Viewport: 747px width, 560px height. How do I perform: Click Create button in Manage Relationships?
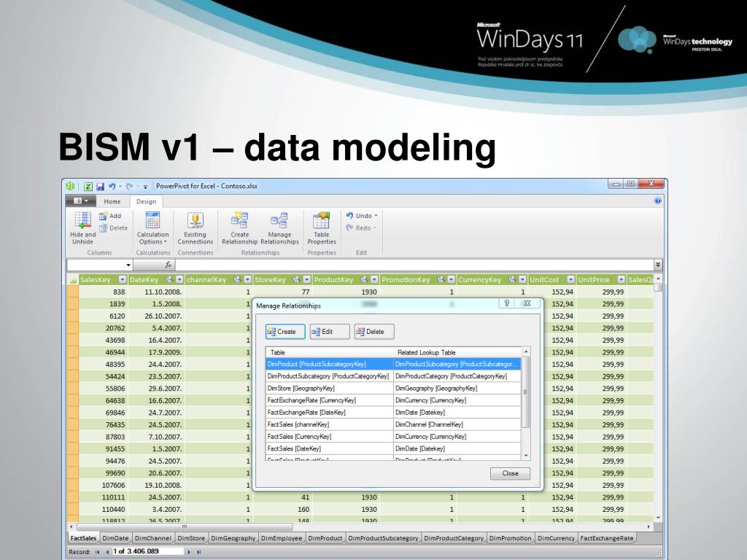pos(285,332)
